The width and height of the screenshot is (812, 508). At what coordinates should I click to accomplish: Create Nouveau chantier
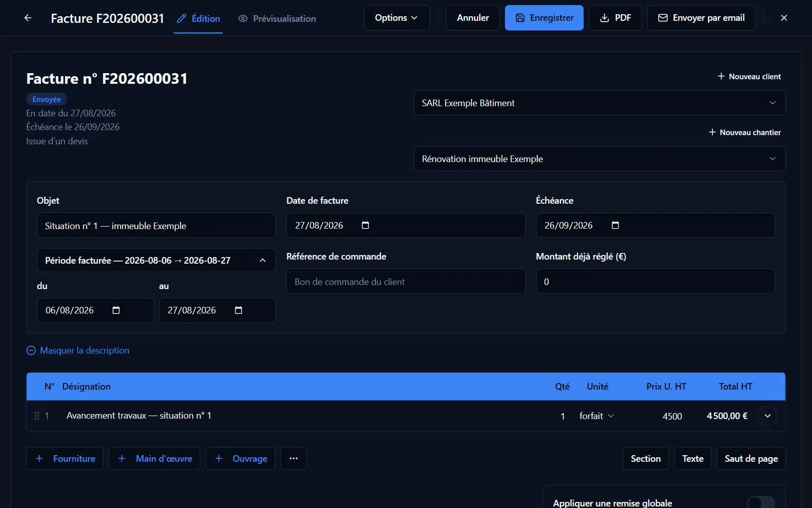click(745, 132)
